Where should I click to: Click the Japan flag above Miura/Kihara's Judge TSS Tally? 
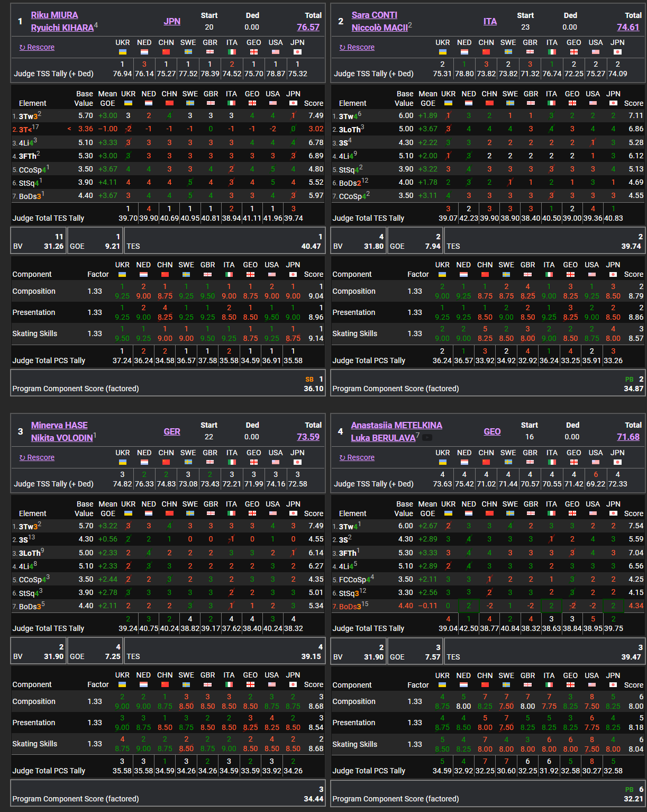point(297,52)
